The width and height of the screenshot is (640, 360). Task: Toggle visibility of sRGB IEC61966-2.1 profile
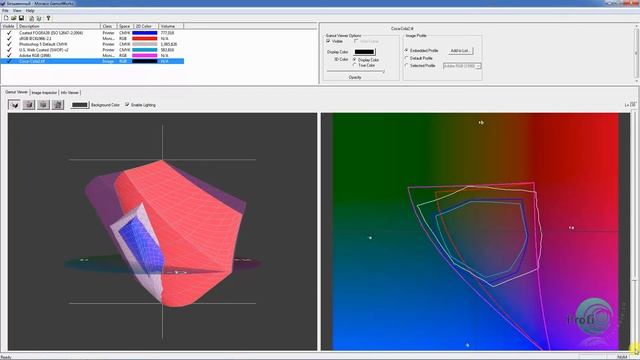[9, 38]
